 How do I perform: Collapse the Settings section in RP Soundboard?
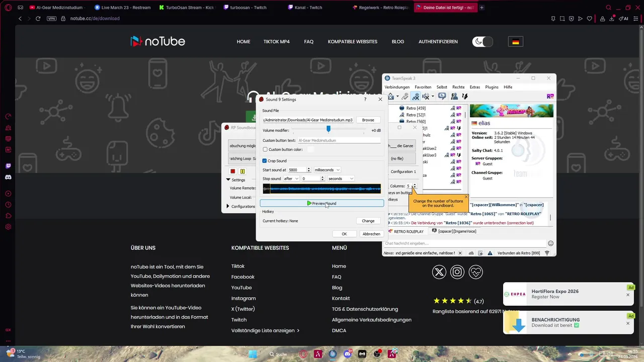click(228, 179)
